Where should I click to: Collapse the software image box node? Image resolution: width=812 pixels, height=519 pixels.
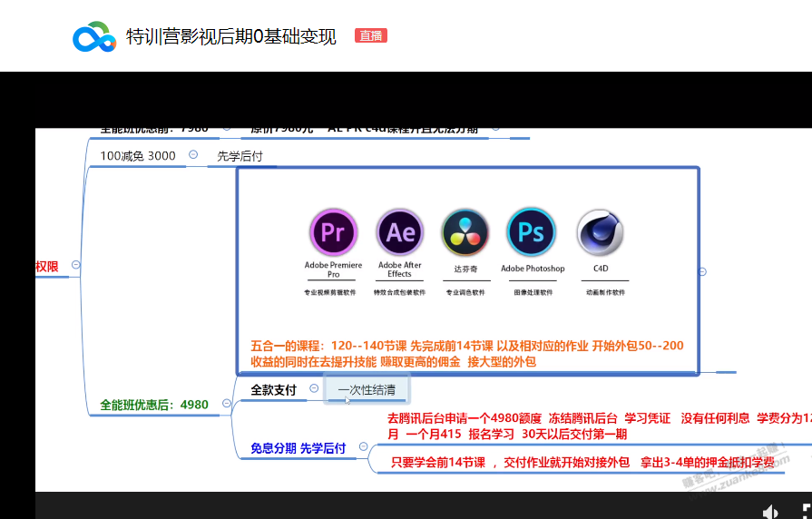tap(702, 271)
